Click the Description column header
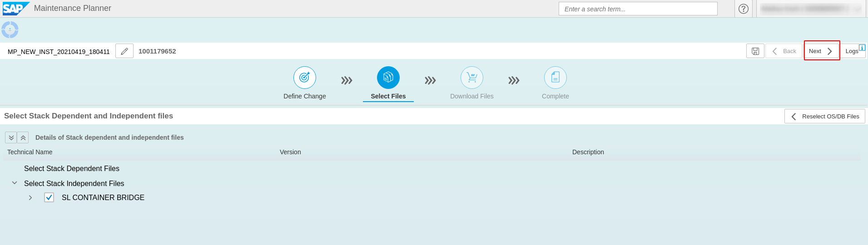Screen dimensions: 868x245 click(588, 152)
